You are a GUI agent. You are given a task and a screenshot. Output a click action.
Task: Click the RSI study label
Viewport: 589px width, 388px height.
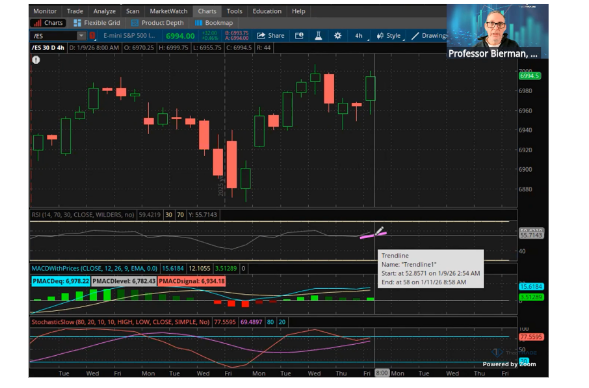click(83, 215)
